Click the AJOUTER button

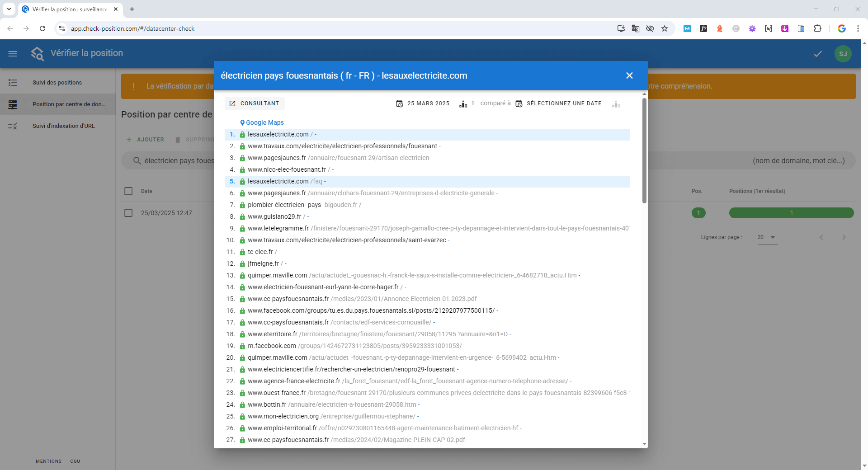[145, 140]
